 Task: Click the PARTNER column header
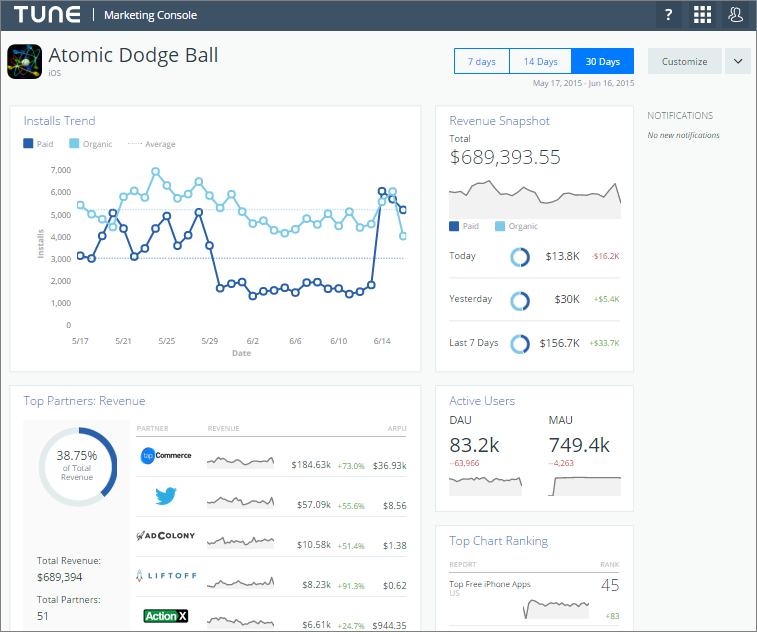tap(153, 428)
